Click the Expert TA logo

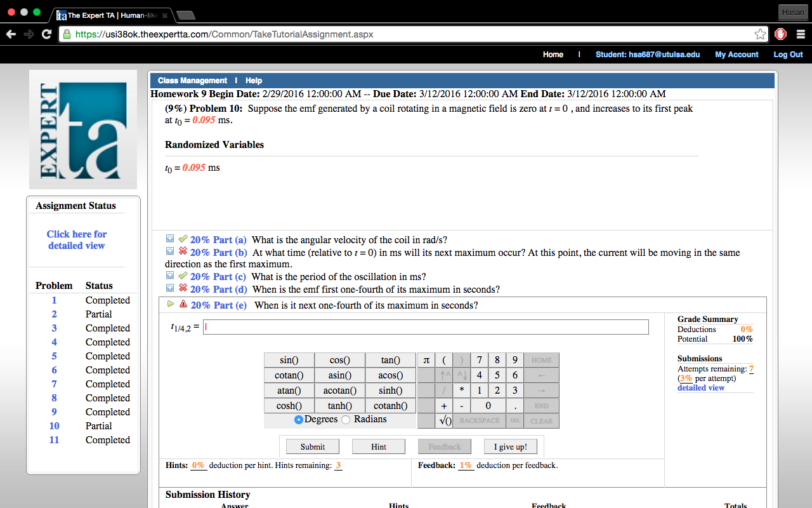(82, 129)
